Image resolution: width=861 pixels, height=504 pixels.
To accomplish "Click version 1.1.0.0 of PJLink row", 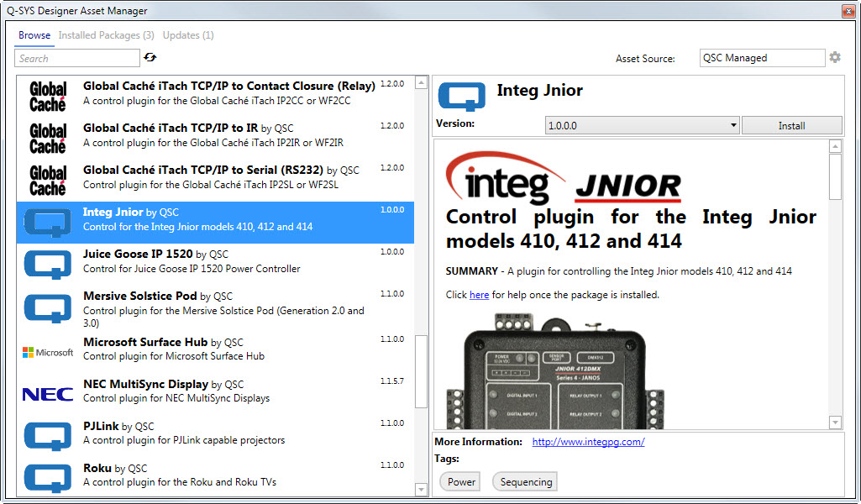I will point(392,423).
